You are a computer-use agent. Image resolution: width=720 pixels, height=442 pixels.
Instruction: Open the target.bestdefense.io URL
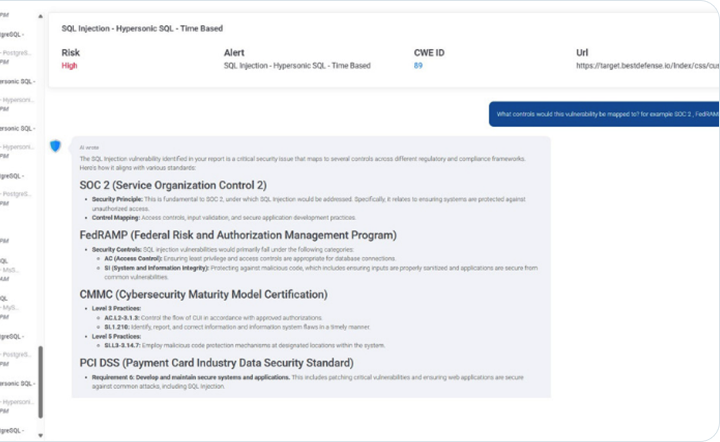(x=647, y=66)
